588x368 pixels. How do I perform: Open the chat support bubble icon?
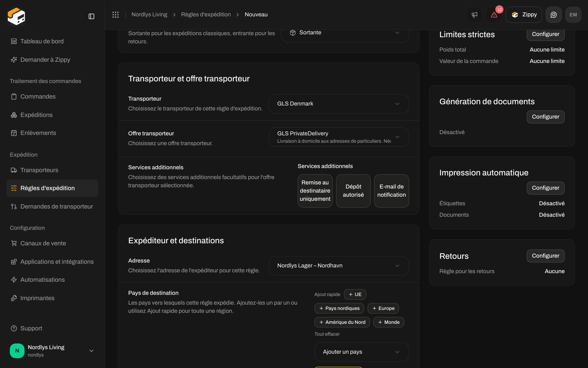click(553, 15)
